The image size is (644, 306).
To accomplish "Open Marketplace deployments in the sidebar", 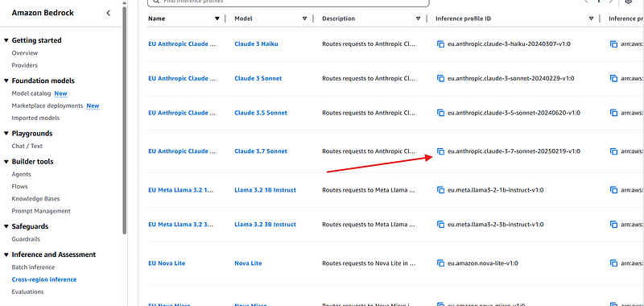I will (47, 105).
